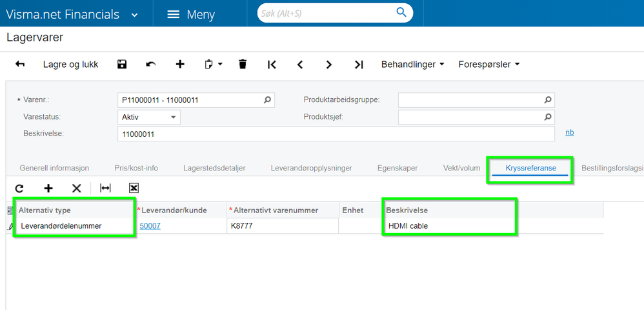
Task: Click the search magnifier icon
Action: pos(401,12)
